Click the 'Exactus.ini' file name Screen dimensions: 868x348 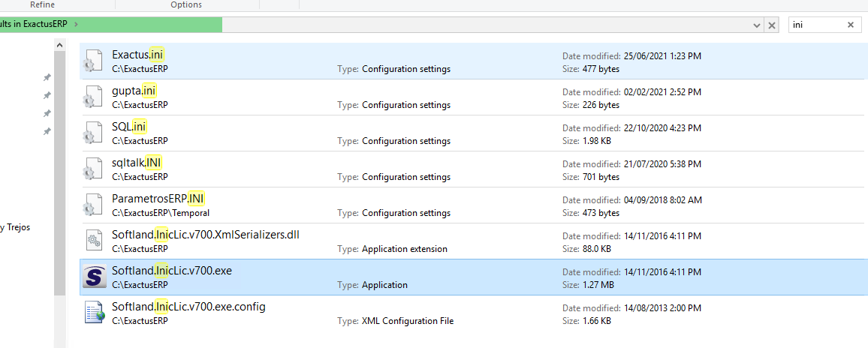tap(138, 55)
